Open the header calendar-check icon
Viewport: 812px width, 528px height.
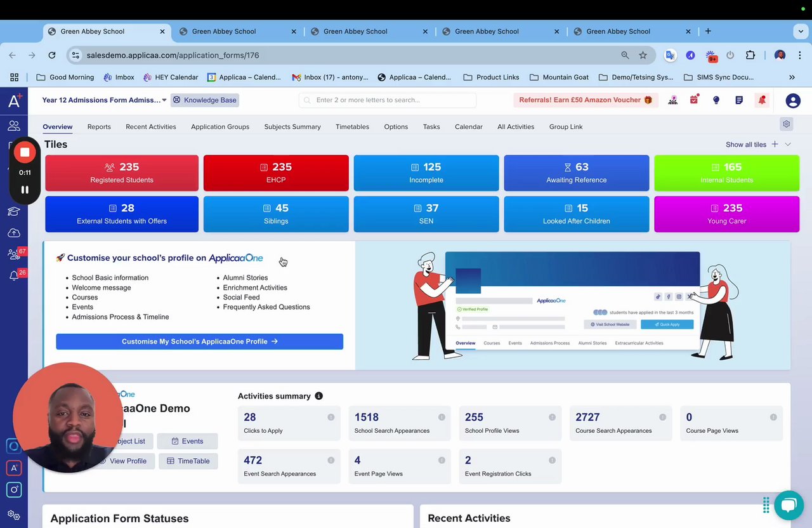point(694,100)
